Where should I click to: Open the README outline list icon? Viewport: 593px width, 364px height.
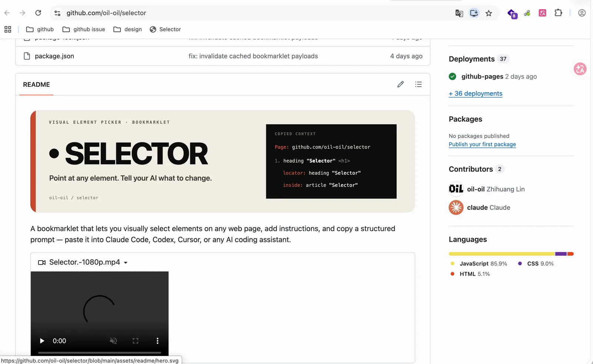418,85
